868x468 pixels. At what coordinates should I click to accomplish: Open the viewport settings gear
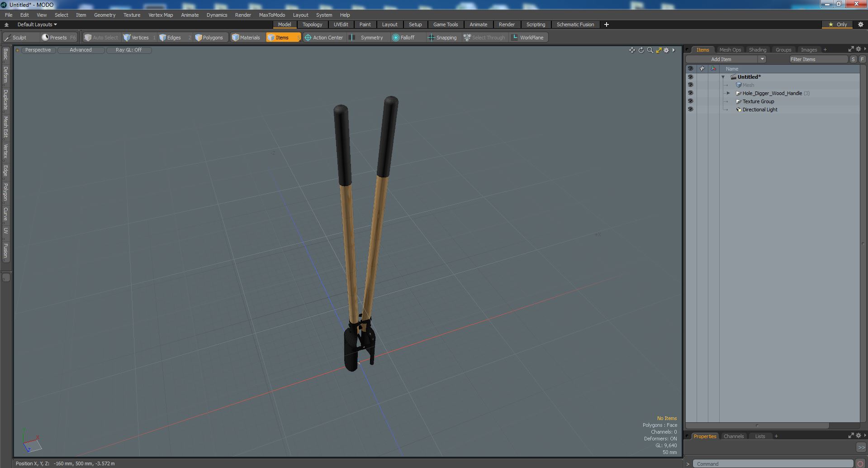pyautogui.click(x=666, y=50)
